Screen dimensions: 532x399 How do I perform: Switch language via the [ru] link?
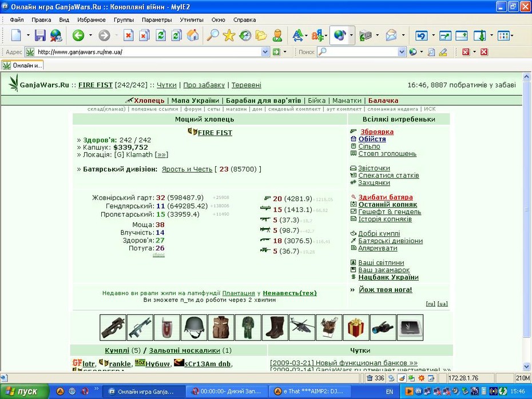(431, 304)
